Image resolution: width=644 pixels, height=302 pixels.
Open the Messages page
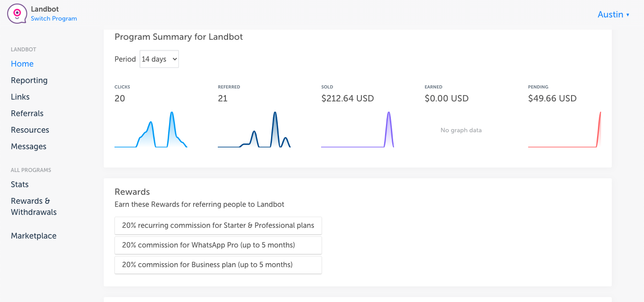[29, 147]
